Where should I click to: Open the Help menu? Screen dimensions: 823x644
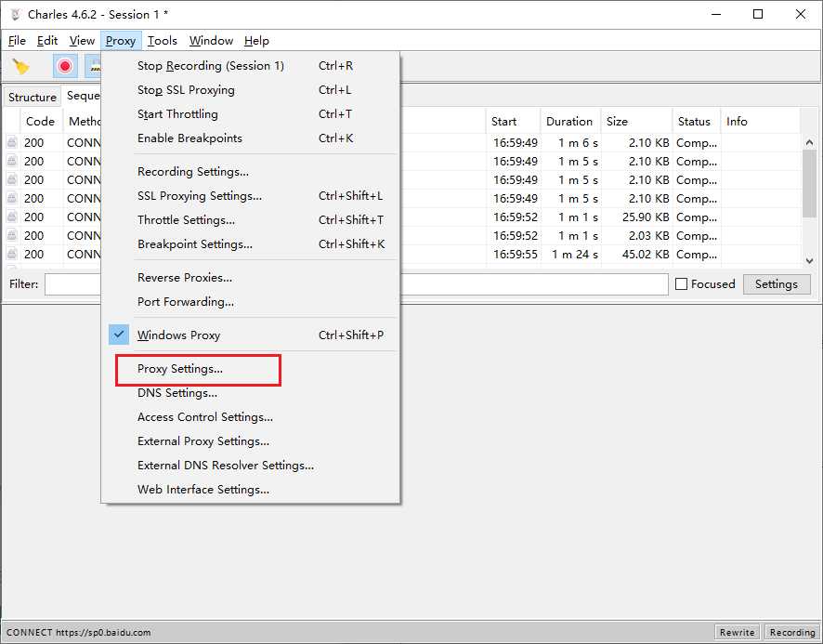tap(256, 41)
